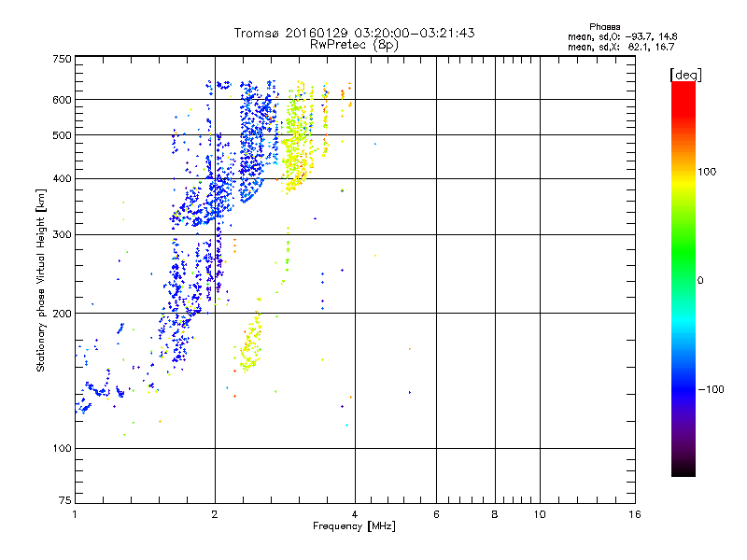
Task: Click the 'mean, sd,X: 82.1, 16.7' text
Action: [621, 47]
